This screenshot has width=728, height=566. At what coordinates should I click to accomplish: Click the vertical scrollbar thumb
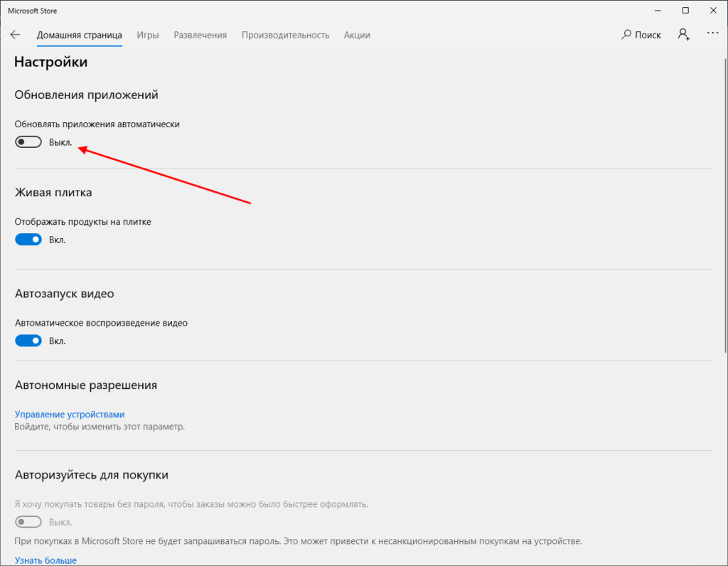pos(725,205)
